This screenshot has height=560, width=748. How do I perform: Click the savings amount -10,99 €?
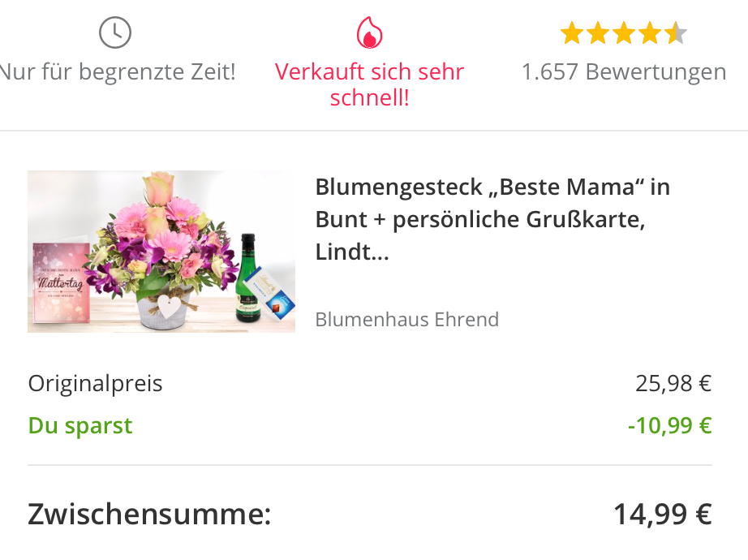(x=669, y=425)
